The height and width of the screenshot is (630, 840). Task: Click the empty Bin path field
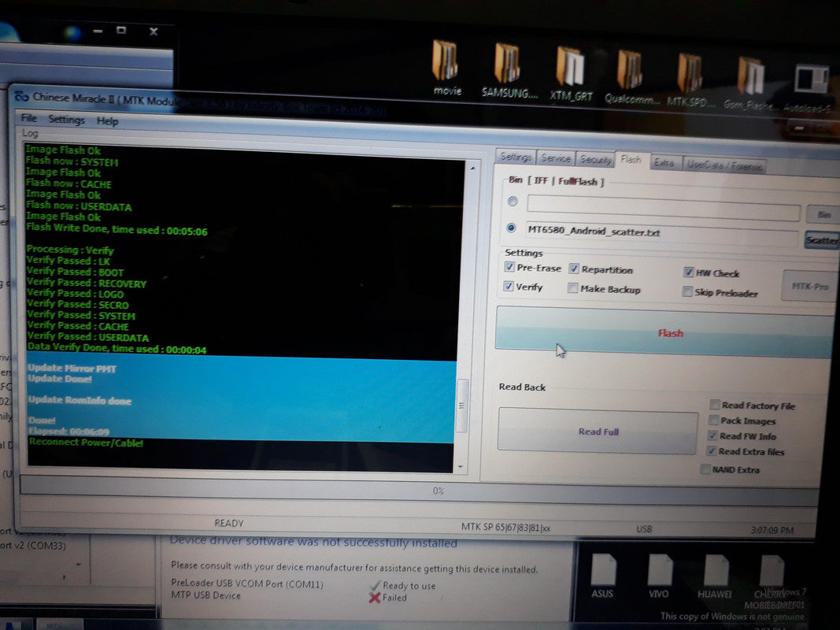point(663,207)
